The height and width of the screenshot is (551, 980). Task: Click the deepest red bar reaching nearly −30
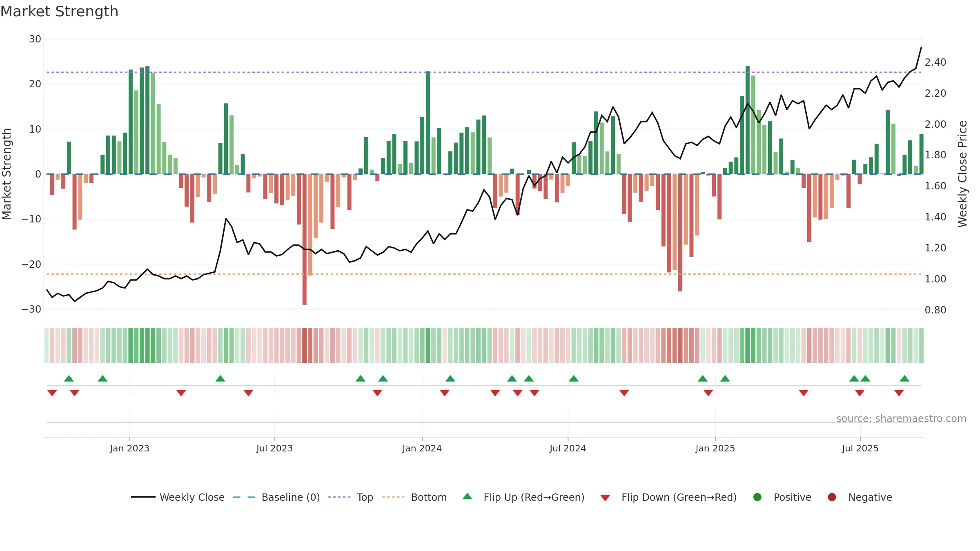(x=305, y=240)
